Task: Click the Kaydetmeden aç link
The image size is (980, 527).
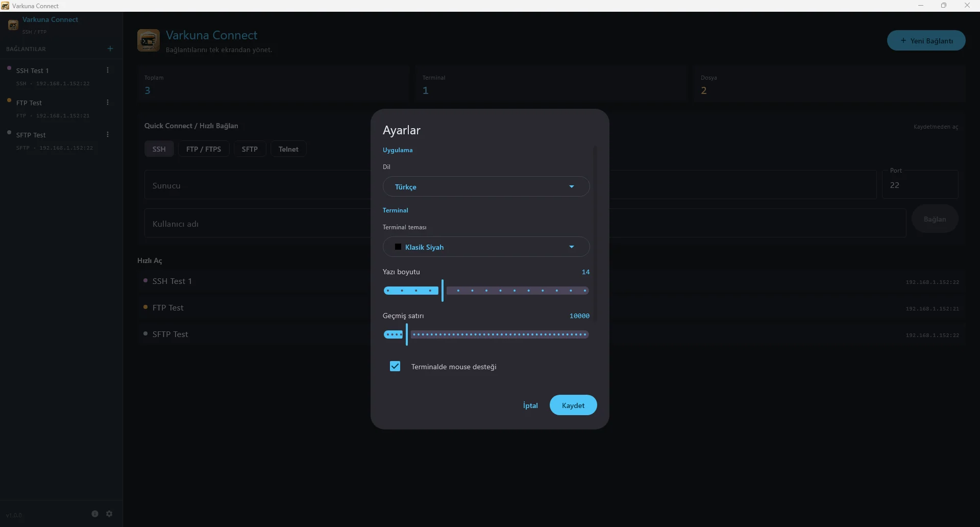Action: [x=936, y=127]
